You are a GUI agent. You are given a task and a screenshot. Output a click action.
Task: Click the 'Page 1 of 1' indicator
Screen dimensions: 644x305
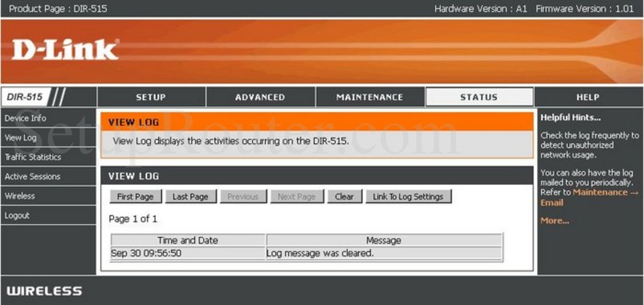coord(133,219)
